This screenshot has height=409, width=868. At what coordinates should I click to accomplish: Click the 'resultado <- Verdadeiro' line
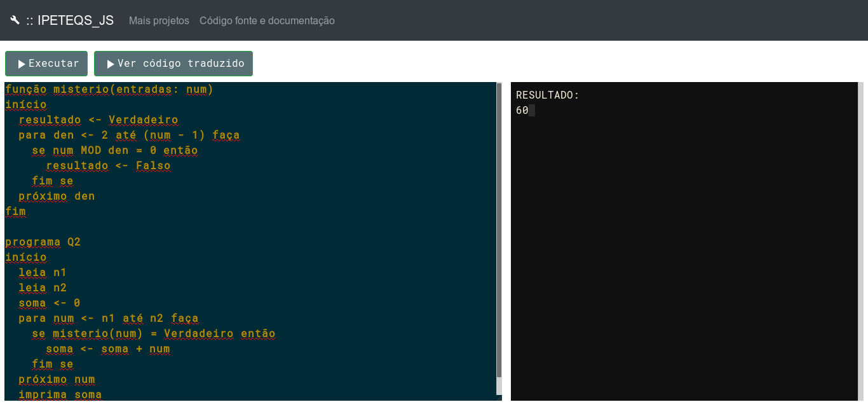98,120
